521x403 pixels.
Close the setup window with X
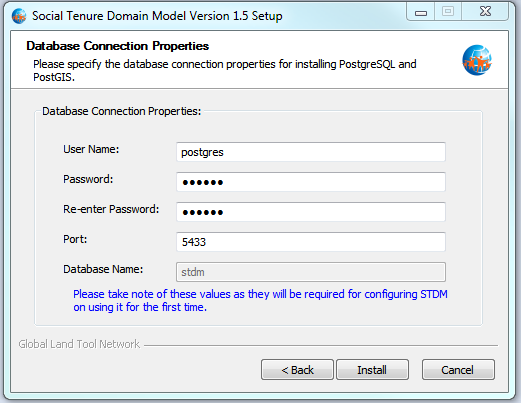click(485, 12)
